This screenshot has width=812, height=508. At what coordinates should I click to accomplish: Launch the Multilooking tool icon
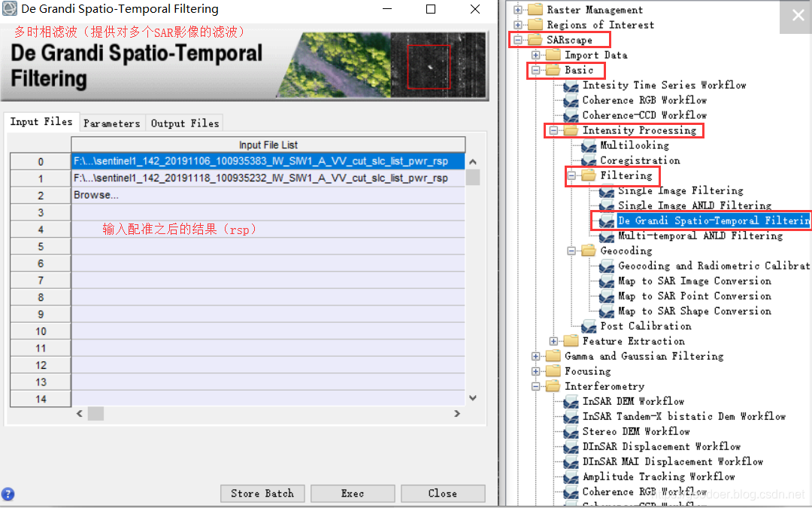click(x=589, y=146)
